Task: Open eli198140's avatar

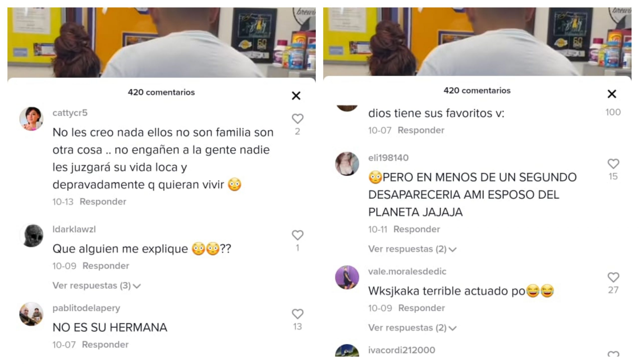Action: click(347, 164)
